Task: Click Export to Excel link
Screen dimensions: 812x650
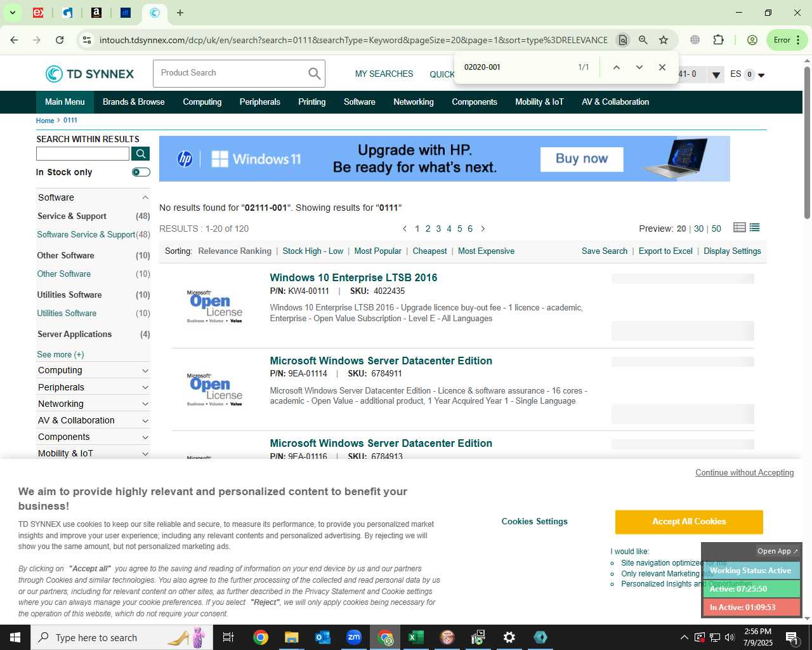Action: [x=665, y=251]
